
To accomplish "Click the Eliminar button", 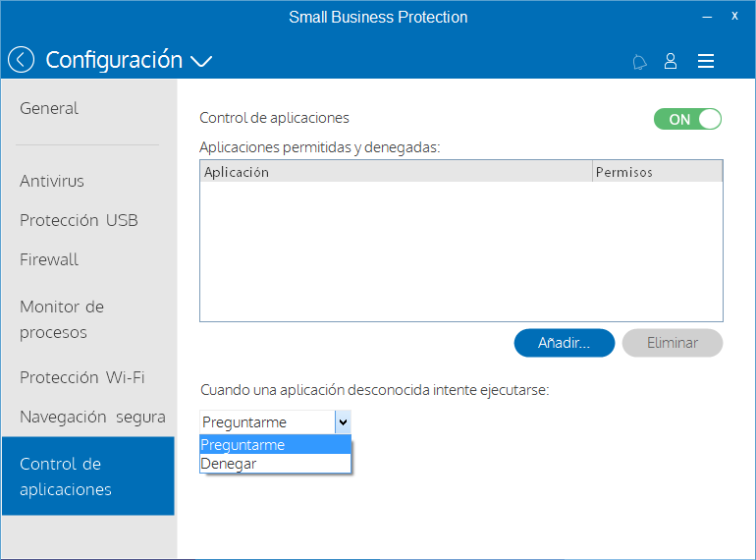I will [673, 343].
